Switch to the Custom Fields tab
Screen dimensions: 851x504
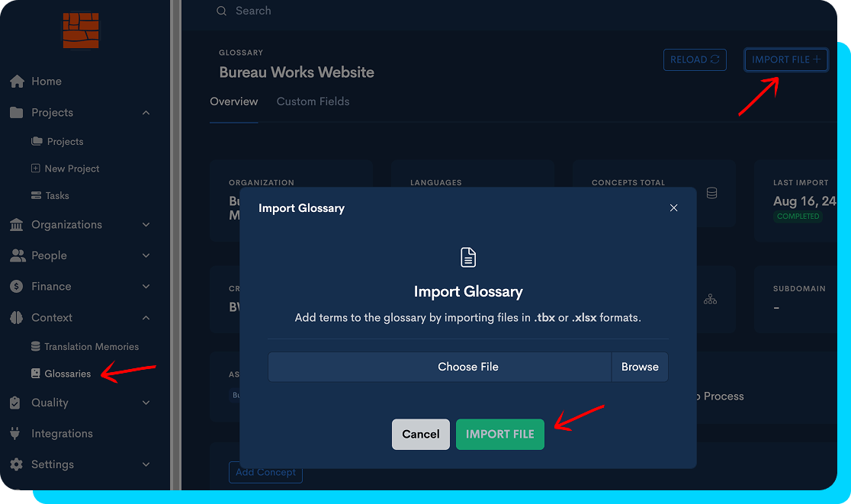(313, 101)
